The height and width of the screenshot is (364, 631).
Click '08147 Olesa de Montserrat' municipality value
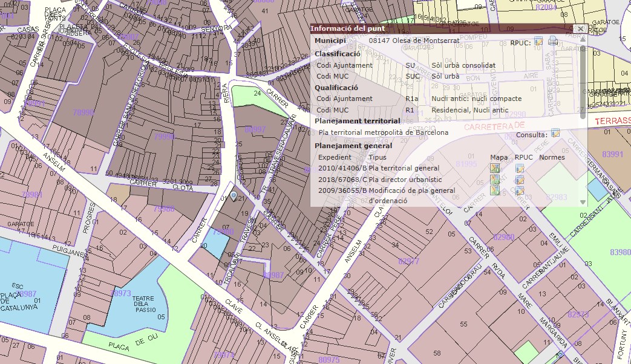[414, 41]
